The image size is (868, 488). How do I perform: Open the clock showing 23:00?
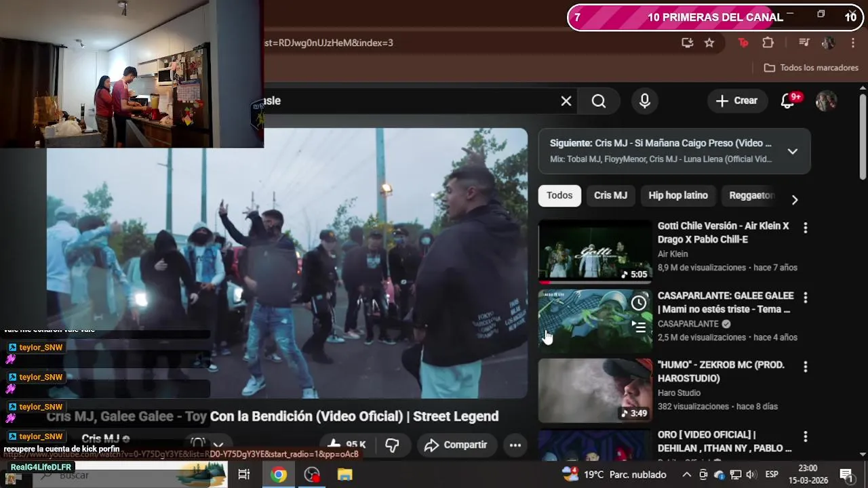pos(808,474)
